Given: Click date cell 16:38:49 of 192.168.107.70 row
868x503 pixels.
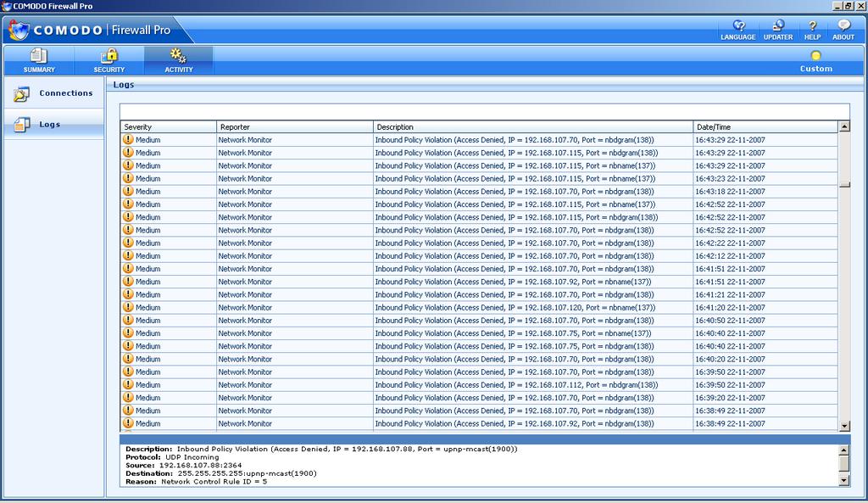Looking at the screenshot, I should tap(730, 411).
